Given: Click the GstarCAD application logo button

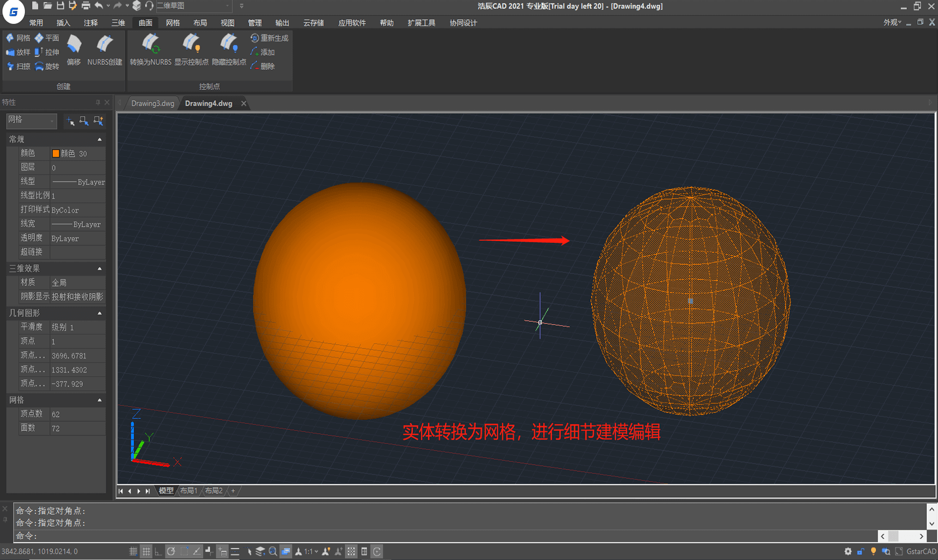Looking at the screenshot, I should [14, 11].
